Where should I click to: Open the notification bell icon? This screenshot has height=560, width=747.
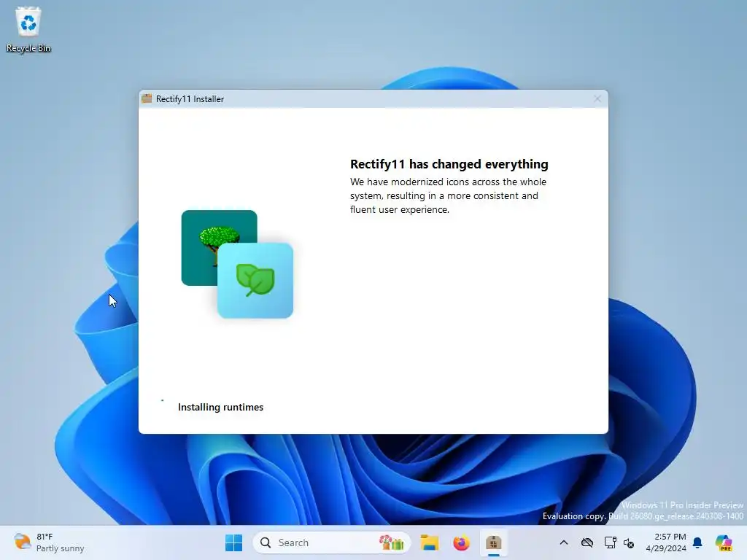(697, 542)
